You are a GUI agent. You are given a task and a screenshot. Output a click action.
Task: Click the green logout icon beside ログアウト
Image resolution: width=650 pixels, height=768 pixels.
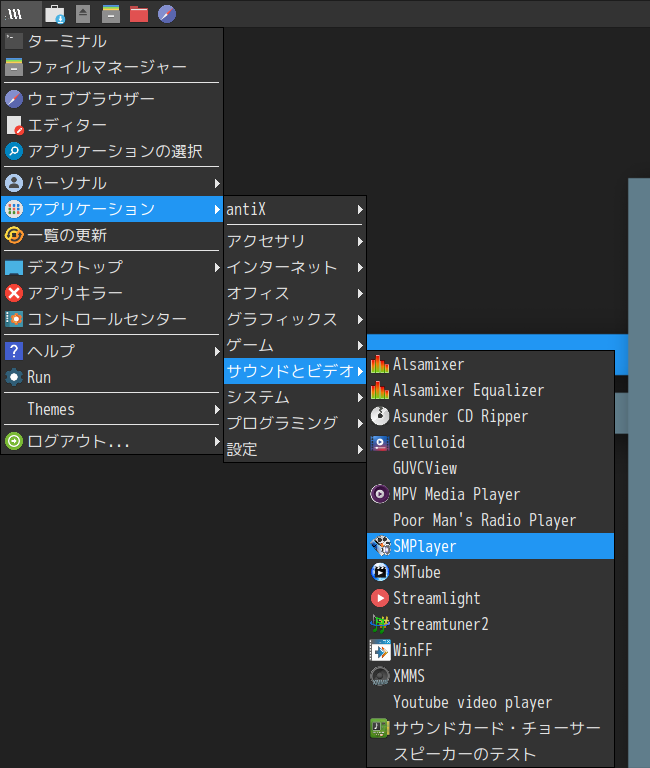click(14, 441)
